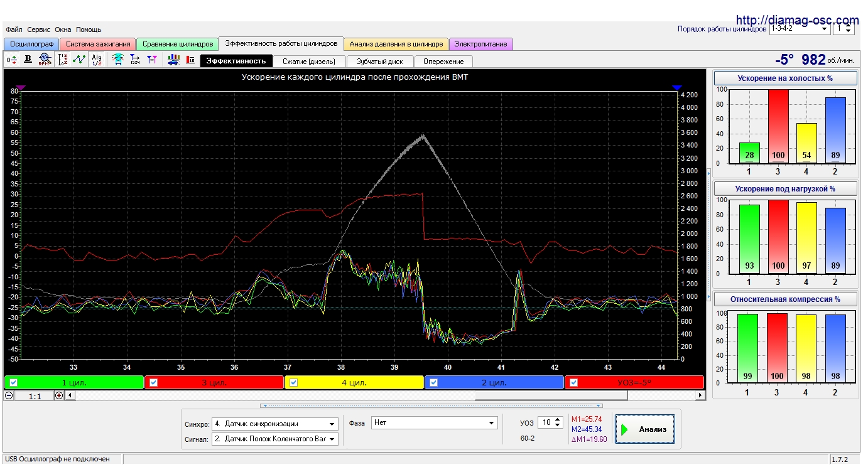Click the right arrow of the horizontal scrollbar

coord(701,396)
